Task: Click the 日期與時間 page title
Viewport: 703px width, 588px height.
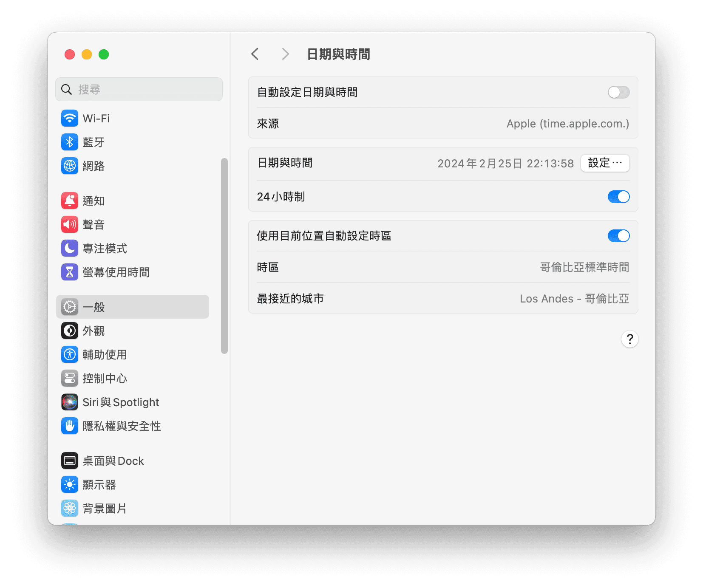Action: (x=338, y=54)
